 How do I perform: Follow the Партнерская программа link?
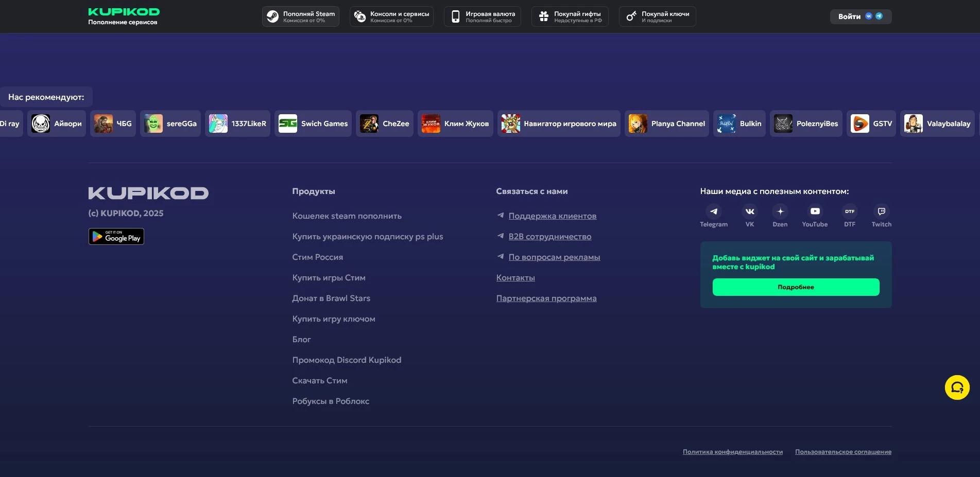pos(546,298)
